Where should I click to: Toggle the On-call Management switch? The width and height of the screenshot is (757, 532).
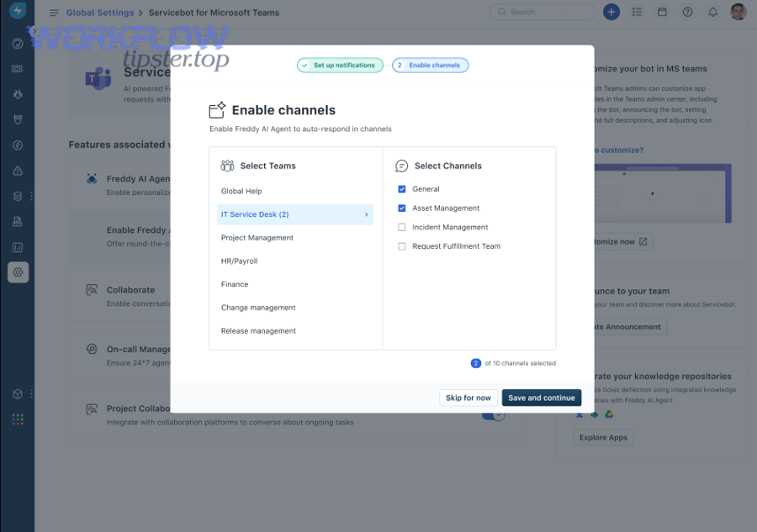click(x=494, y=353)
